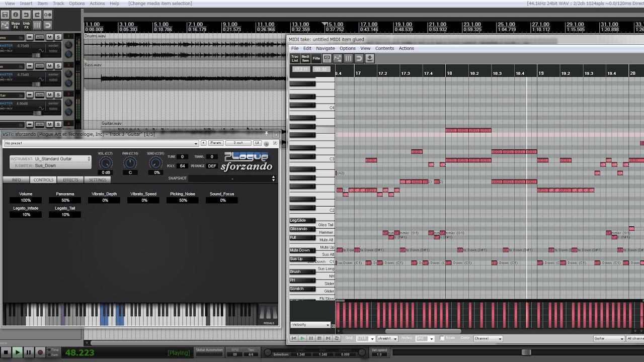Screen dimensions: 644x362
Task: Click the Track List icon in MIDI editor
Action: pos(295,58)
